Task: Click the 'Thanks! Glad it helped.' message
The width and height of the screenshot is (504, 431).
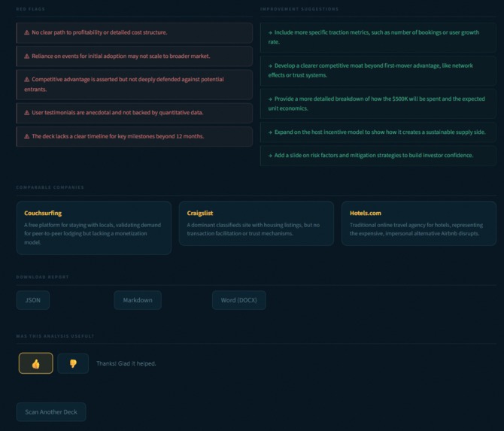Action: point(126,363)
